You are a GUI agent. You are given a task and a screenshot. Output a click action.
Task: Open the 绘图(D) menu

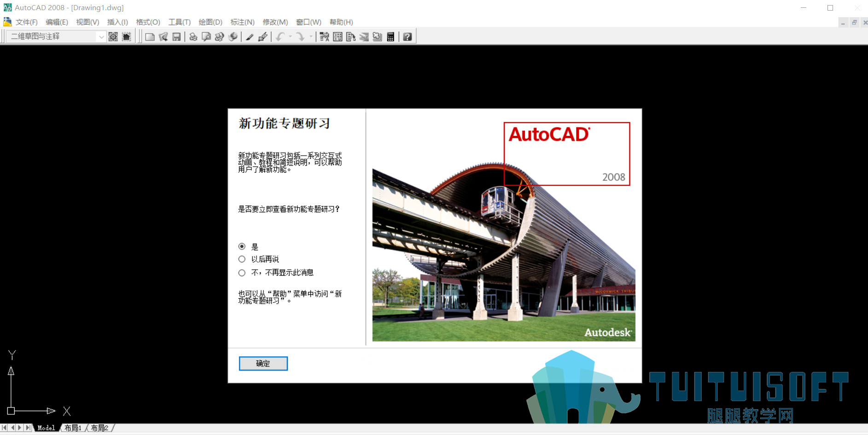coord(210,22)
